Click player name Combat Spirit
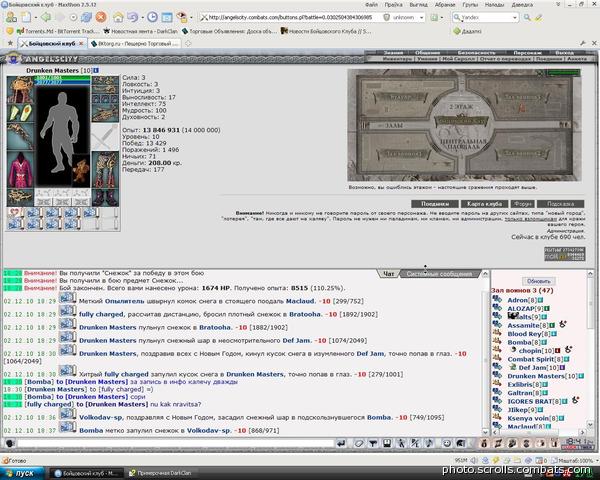 click(x=535, y=359)
